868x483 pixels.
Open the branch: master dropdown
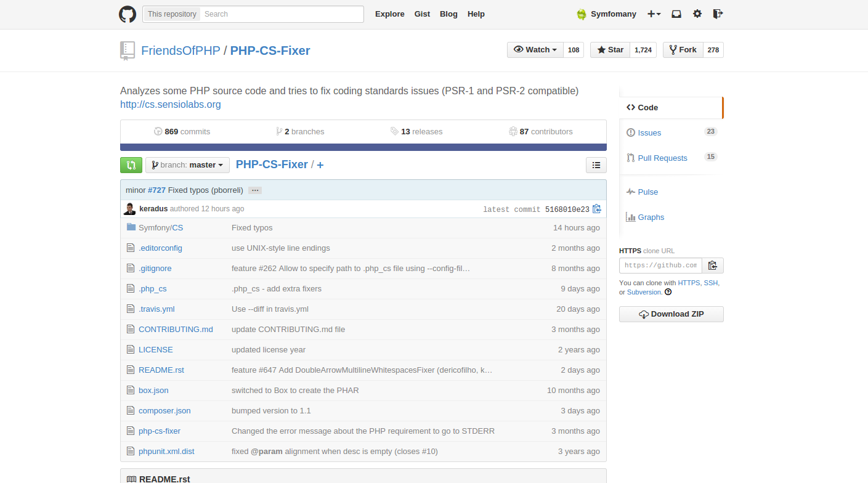(187, 165)
